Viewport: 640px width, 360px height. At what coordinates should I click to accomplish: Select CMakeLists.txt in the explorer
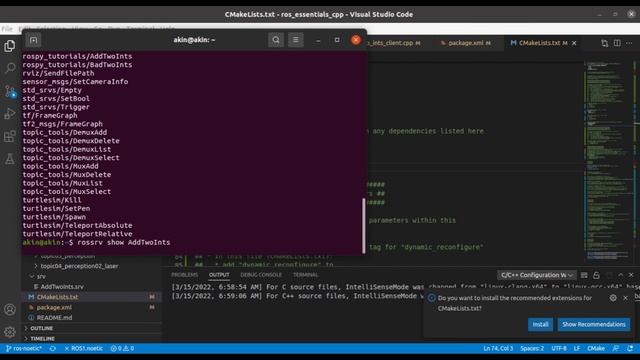click(57, 297)
